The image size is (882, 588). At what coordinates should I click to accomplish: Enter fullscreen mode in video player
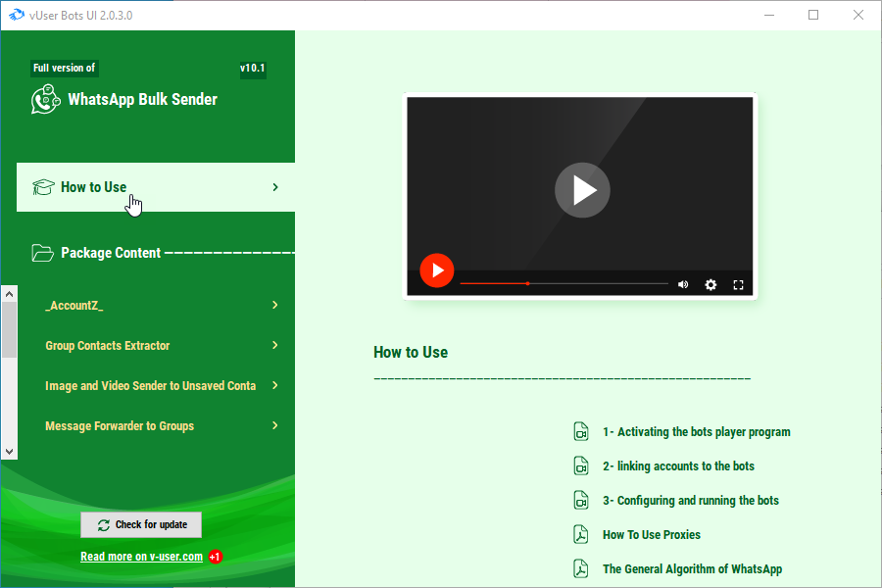(739, 285)
